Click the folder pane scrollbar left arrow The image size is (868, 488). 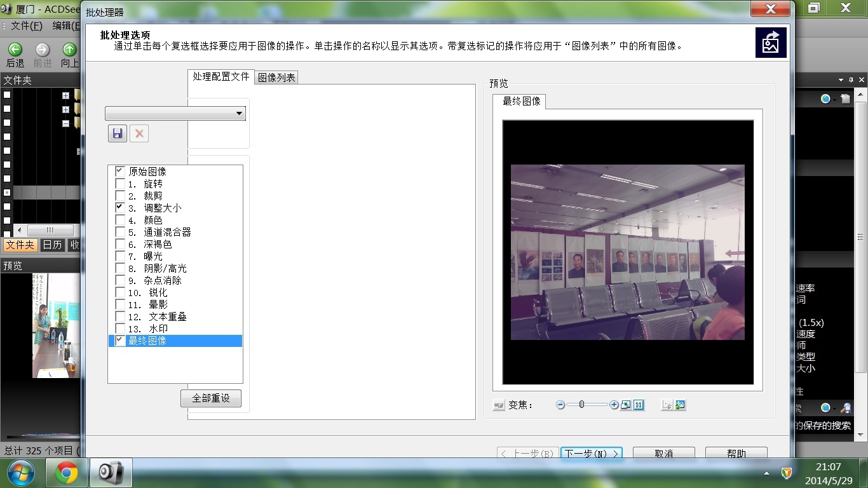18,230
